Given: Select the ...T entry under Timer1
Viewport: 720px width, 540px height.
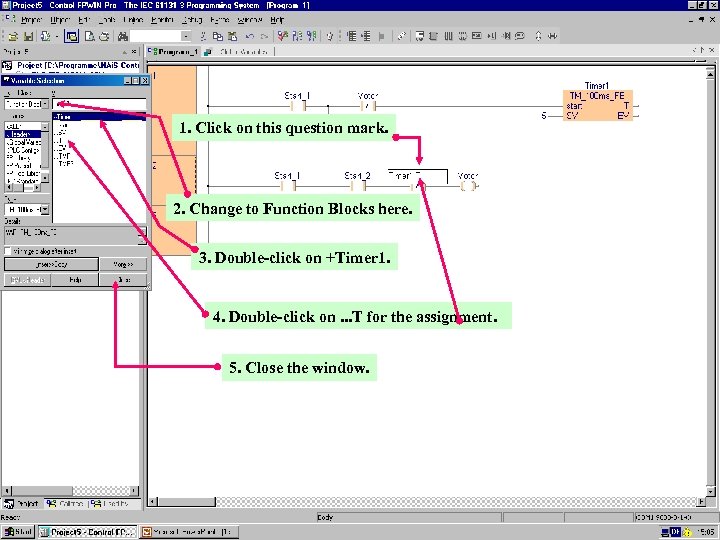Looking at the screenshot, I should click(60, 140).
